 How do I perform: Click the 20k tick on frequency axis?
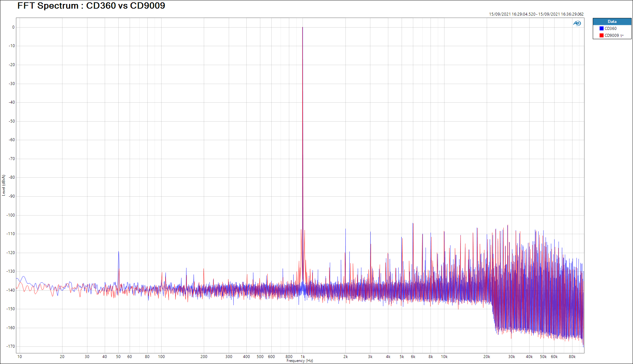point(486,357)
